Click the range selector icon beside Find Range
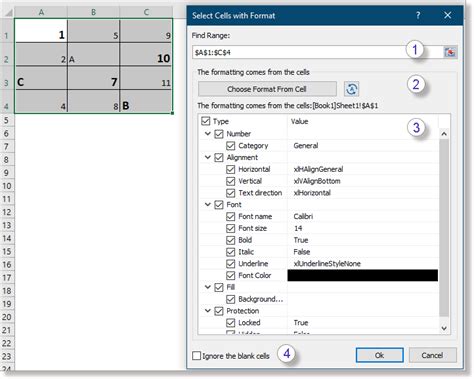Screen dimensions: 474x379 click(450, 52)
